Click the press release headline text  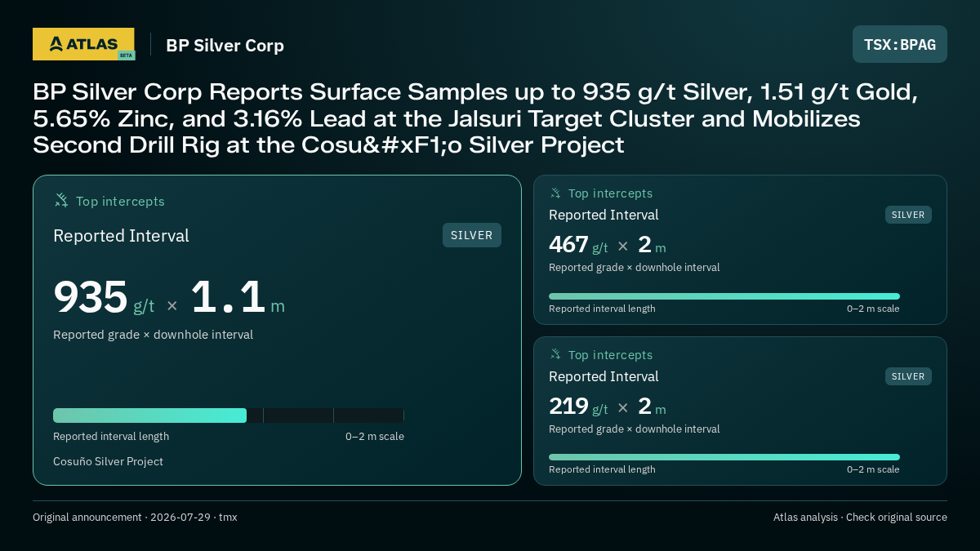click(x=475, y=118)
